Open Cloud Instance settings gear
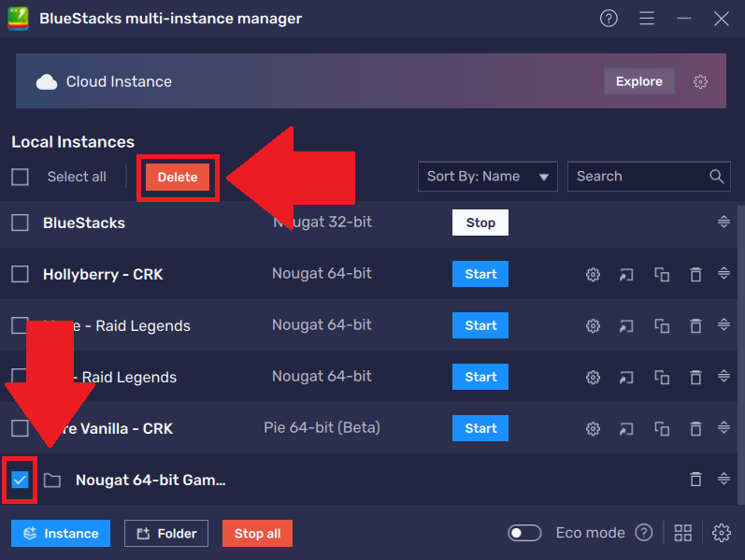 click(700, 81)
